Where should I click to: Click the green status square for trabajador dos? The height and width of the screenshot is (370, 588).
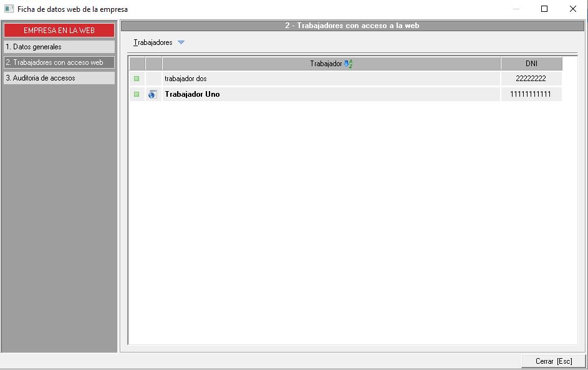[x=137, y=79]
